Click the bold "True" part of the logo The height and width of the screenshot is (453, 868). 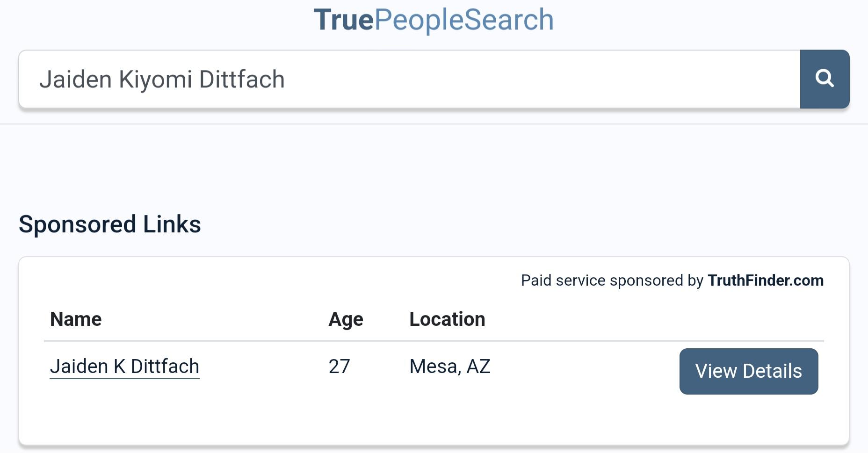tap(344, 20)
